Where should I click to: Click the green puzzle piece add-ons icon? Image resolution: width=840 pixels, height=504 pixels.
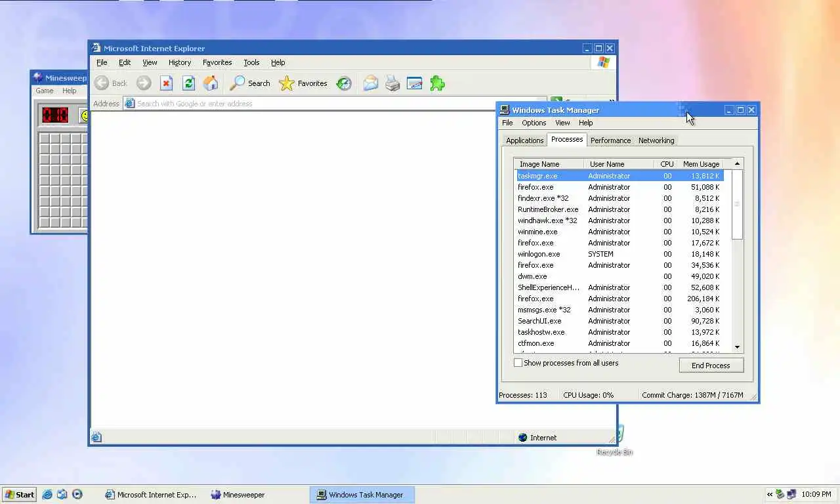(437, 83)
